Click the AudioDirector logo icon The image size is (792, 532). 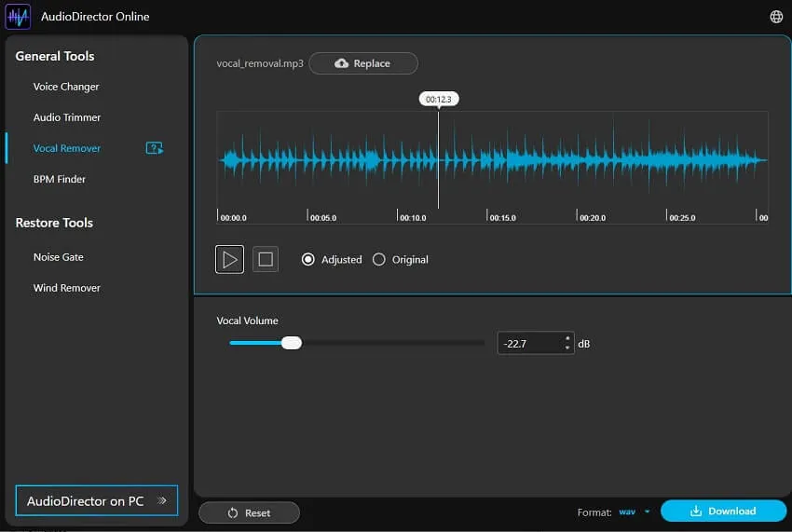18,17
